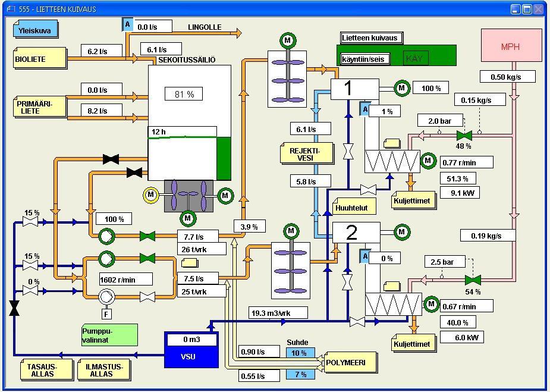Click the white valve left of Kuljettimet 1
The height and width of the screenshot is (392, 550).
click(x=369, y=190)
